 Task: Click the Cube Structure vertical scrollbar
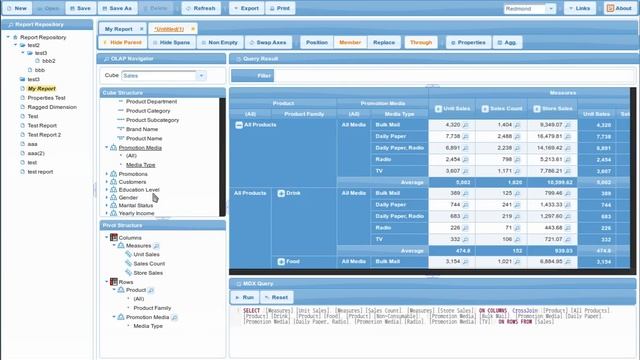coord(222,157)
